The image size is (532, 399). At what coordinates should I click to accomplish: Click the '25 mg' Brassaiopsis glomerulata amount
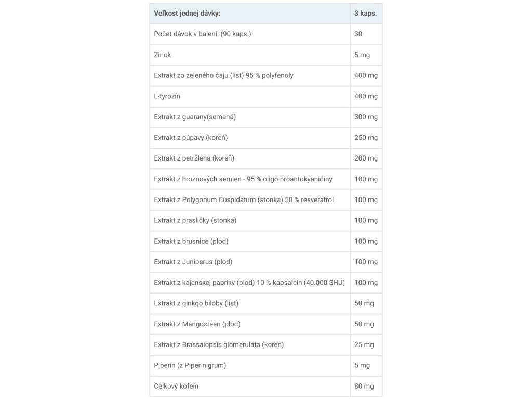coord(364,344)
